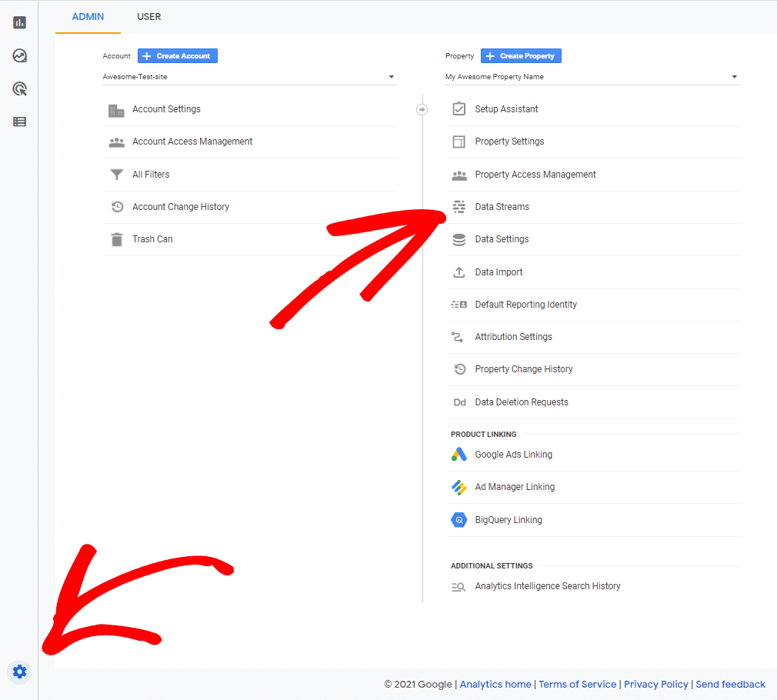Click the Account Access Management people icon

pos(116,142)
